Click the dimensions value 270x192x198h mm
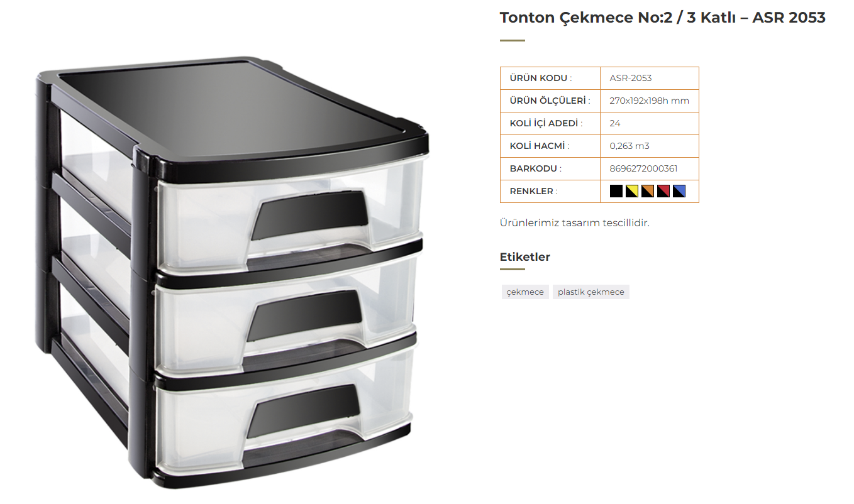The width and height of the screenshot is (854, 504). tap(650, 101)
